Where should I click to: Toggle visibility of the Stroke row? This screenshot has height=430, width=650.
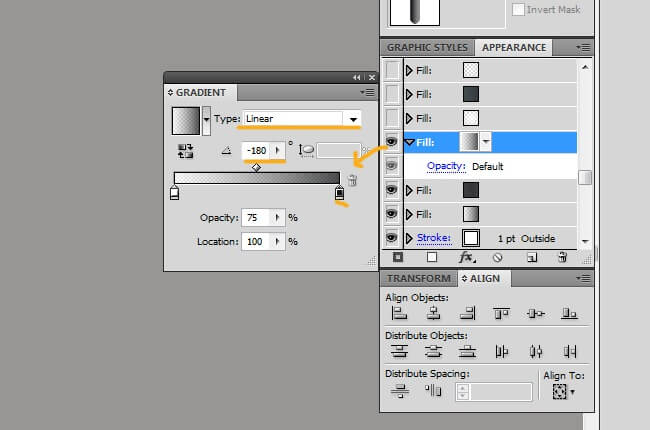[x=392, y=238]
